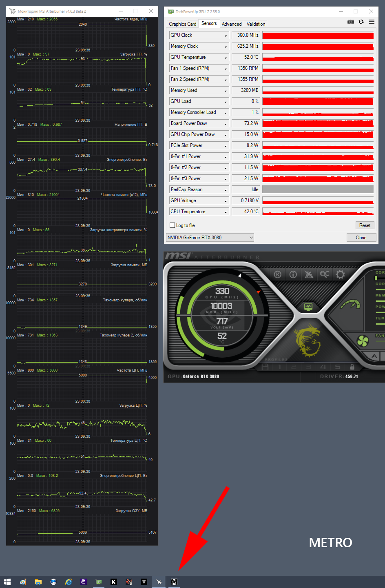The image size is (385, 588).
Task: Expand Board Power Draw dropdown
Action: (226, 124)
